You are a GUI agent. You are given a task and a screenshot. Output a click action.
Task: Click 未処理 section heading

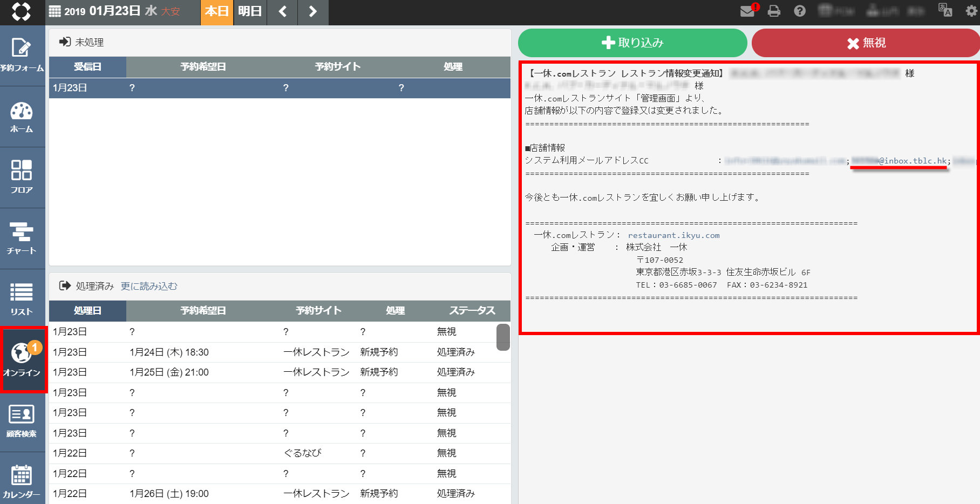pyautogui.click(x=89, y=42)
